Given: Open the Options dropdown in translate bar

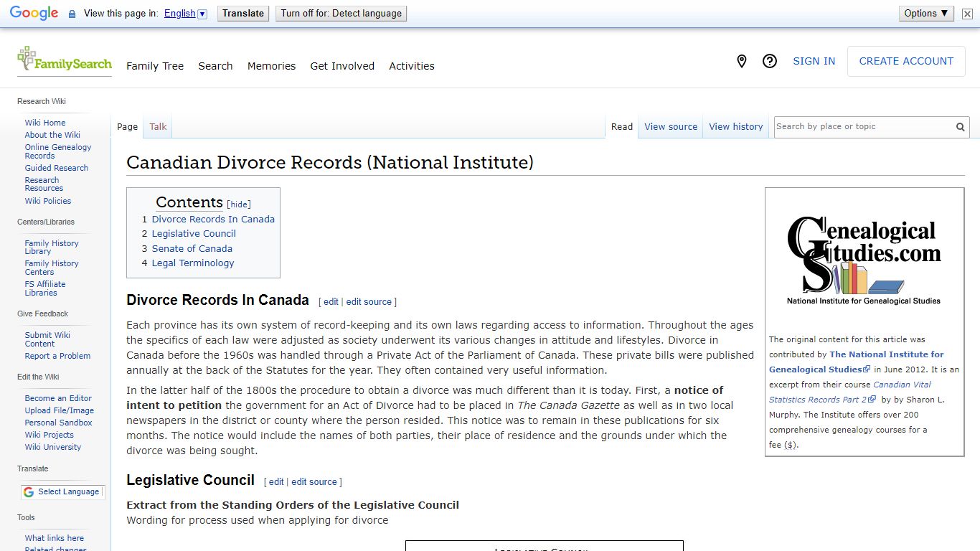Looking at the screenshot, I should tap(926, 13).
